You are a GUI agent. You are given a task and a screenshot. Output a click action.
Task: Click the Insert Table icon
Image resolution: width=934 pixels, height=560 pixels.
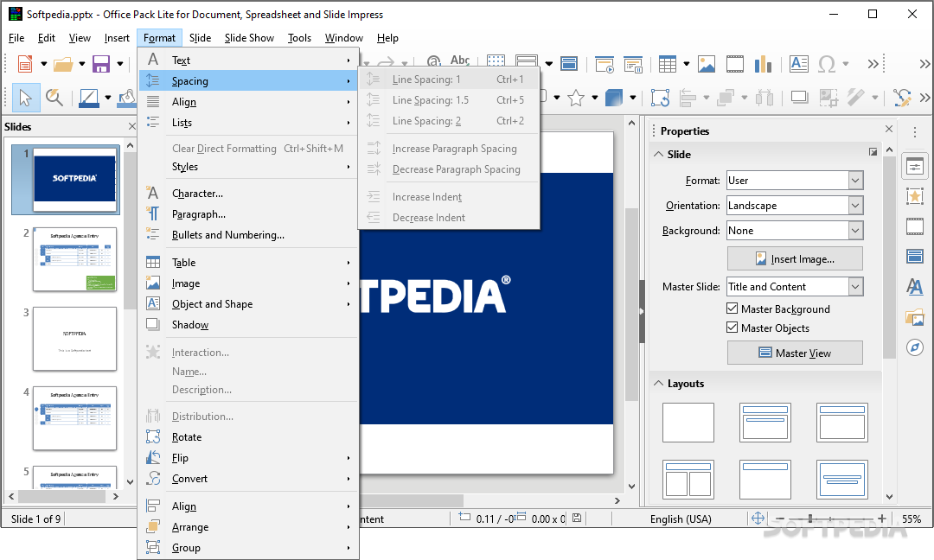[x=667, y=64]
